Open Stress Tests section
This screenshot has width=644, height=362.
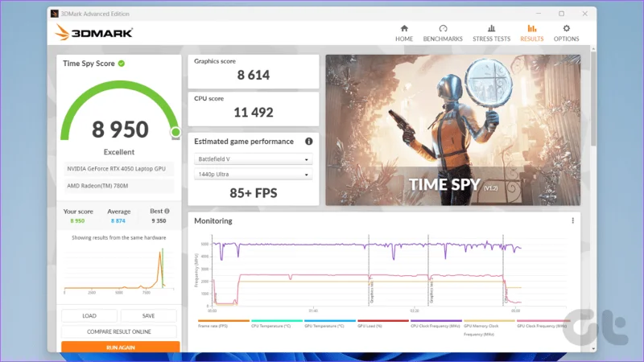[x=491, y=33]
